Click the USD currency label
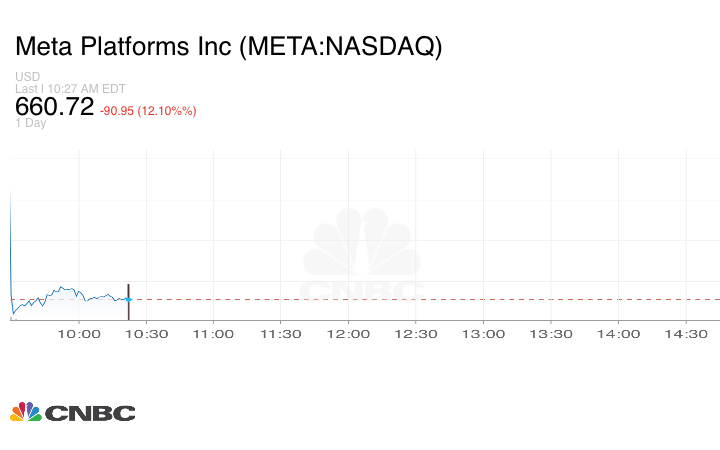This screenshot has height=450, width=720. click(x=27, y=77)
